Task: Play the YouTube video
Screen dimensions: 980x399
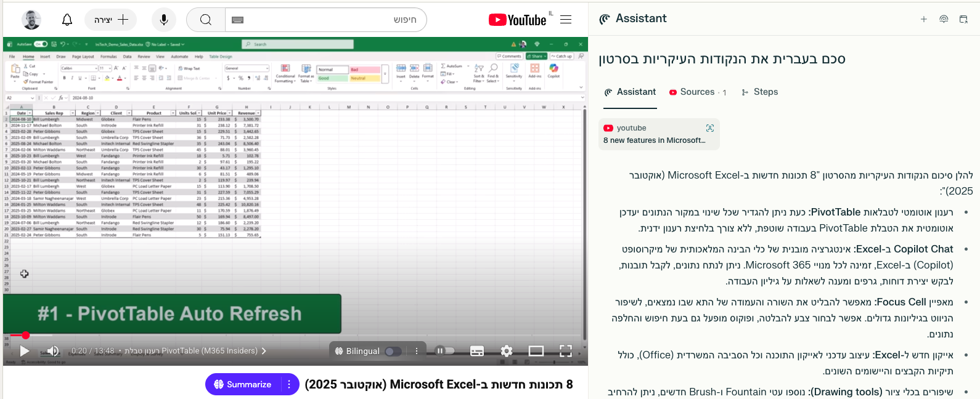Action: coord(25,351)
